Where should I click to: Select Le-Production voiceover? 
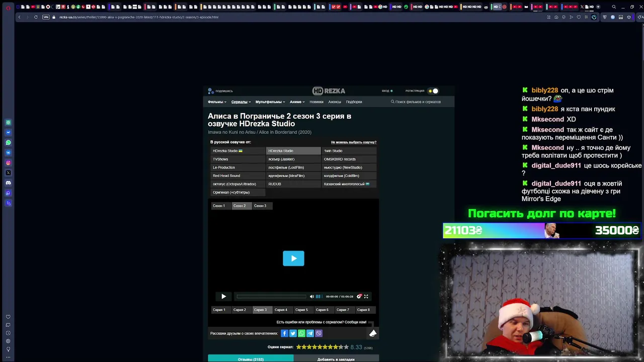pos(237,167)
